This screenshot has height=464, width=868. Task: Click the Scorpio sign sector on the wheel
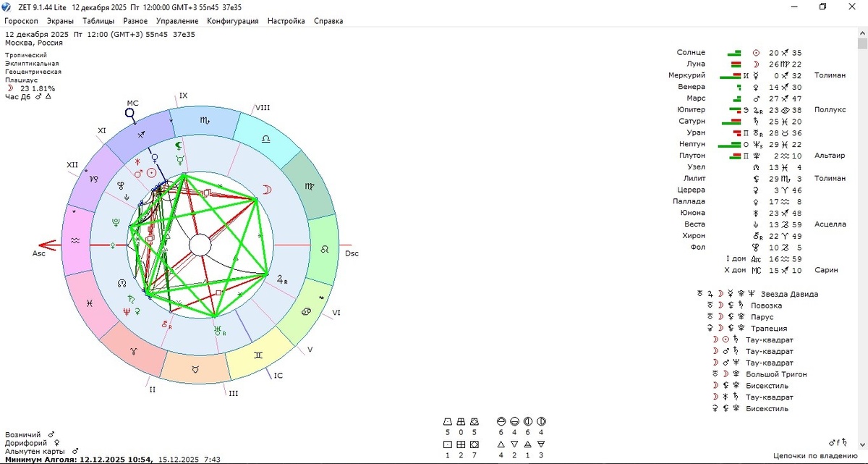(x=206, y=121)
